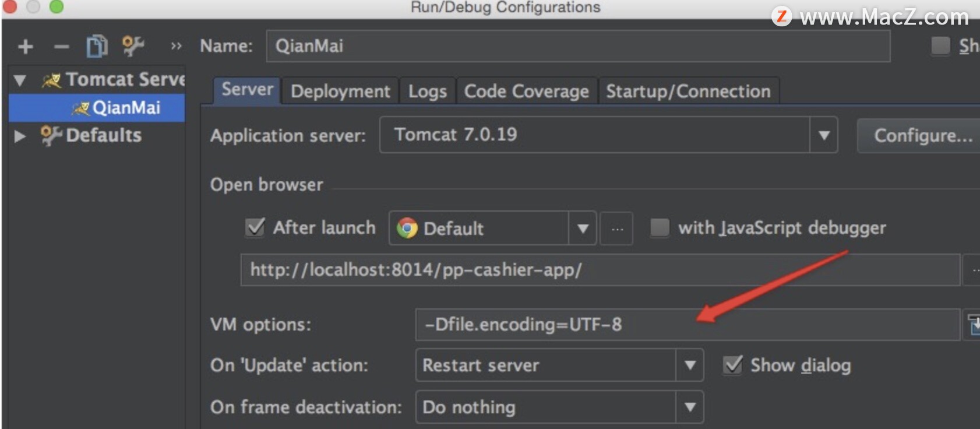Viewport: 980px width, 429px height.
Task: Click the Application server: label
Action: point(288,136)
